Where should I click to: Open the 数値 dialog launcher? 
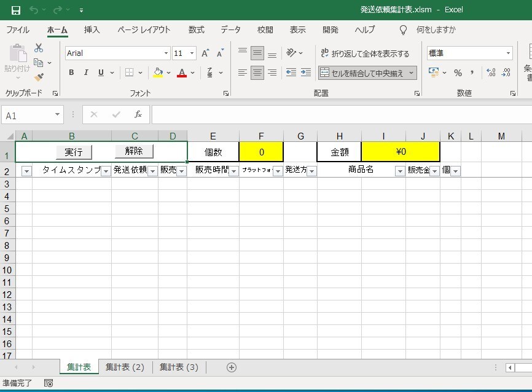point(513,93)
